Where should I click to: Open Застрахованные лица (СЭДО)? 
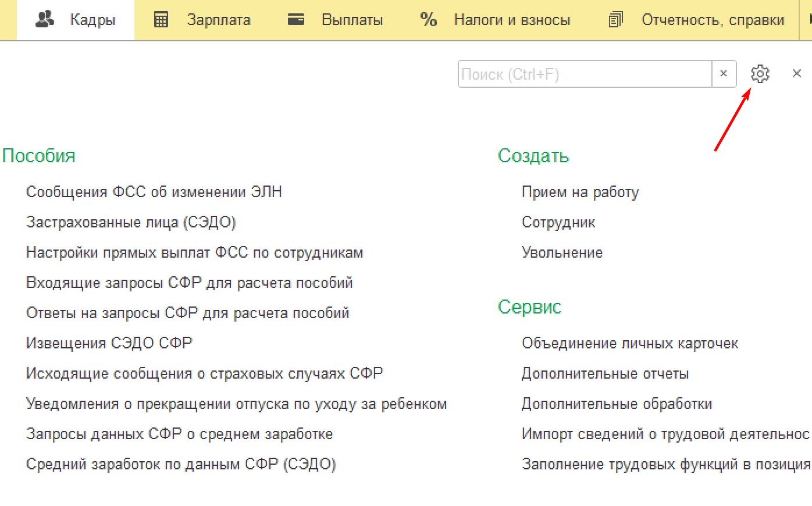[x=131, y=222]
